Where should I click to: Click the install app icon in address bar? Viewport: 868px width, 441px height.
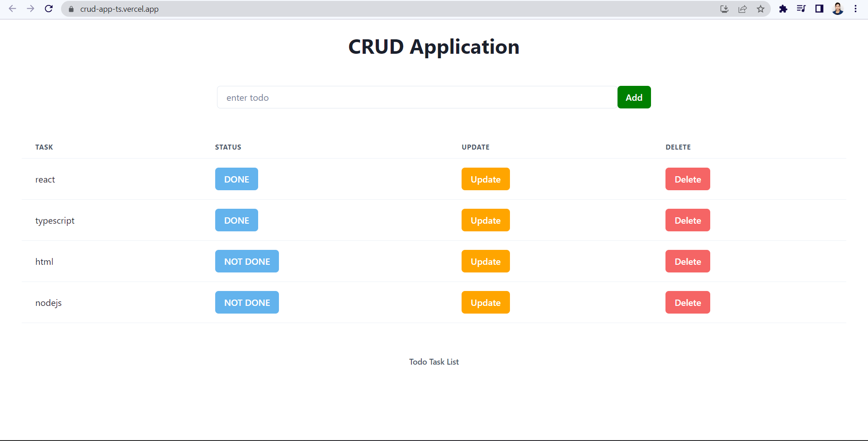pyautogui.click(x=724, y=9)
